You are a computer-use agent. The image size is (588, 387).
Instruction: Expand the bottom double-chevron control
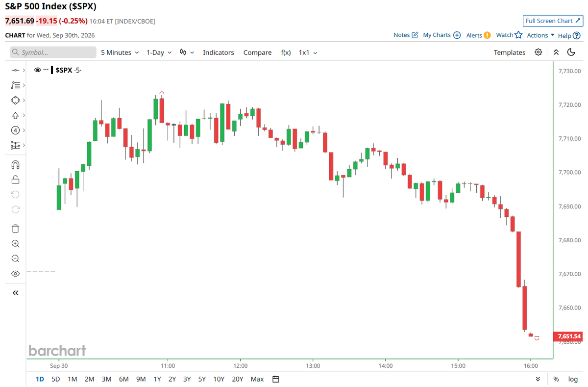[538, 379]
